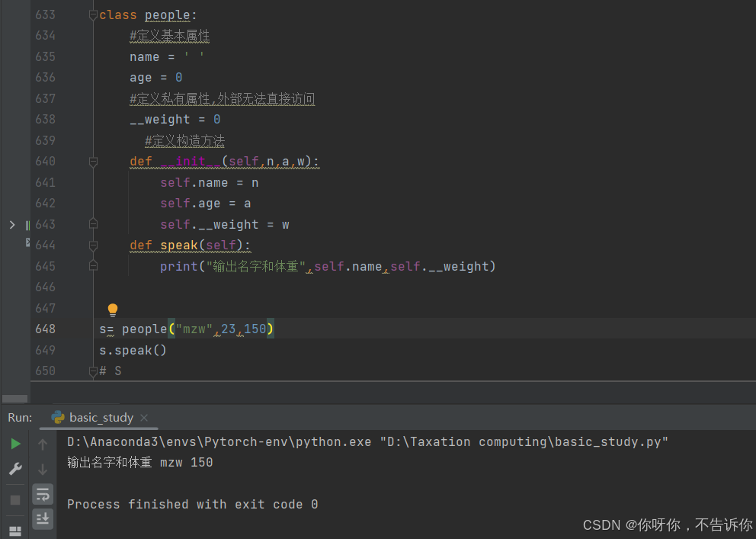The width and height of the screenshot is (756, 539).
Task: Close the basic_study console tab with its x
Action: tap(144, 417)
